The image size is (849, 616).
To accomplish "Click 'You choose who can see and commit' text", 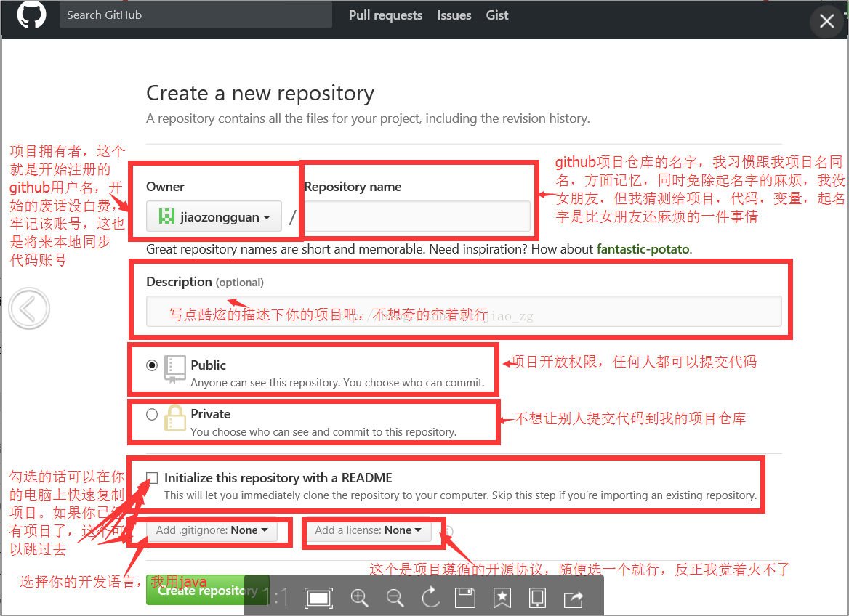I will [x=323, y=432].
